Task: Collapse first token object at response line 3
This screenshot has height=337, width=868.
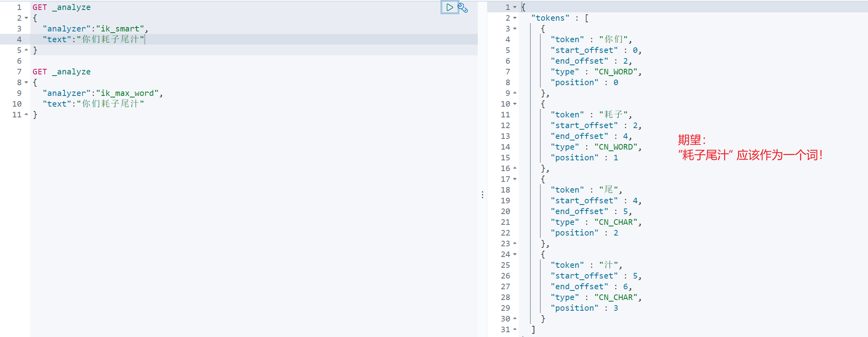Action: click(515, 29)
